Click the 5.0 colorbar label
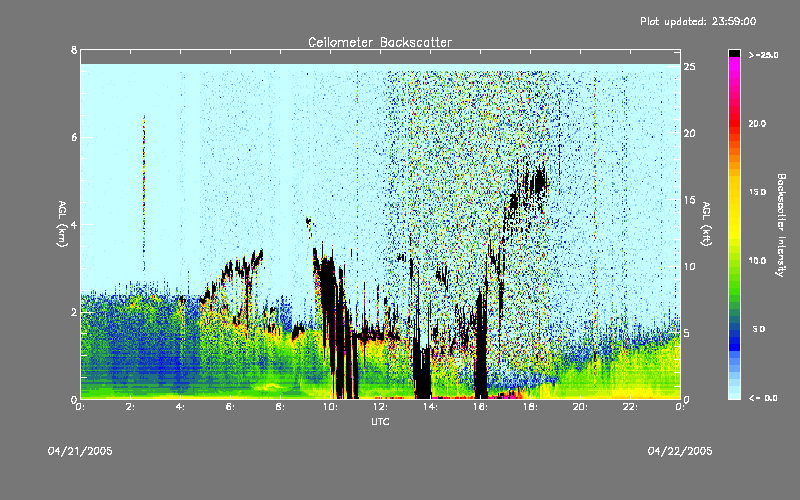This screenshot has height=500, width=800. click(759, 329)
